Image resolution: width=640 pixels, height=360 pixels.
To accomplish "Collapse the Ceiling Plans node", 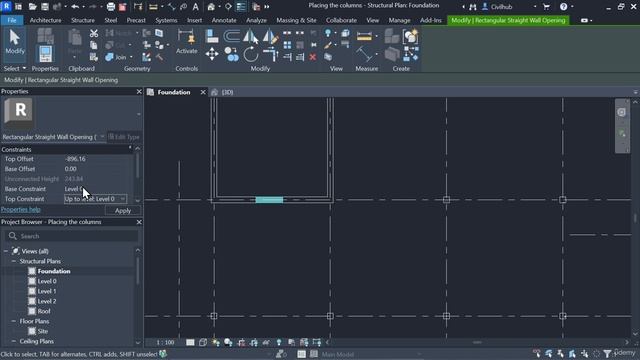I will pyautogui.click(x=13, y=341).
